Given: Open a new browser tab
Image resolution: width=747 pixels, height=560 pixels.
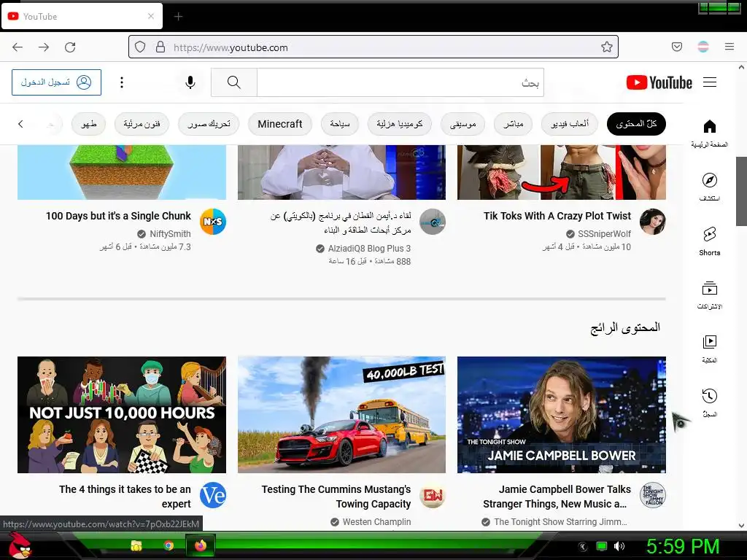Looking at the screenshot, I should coord(178,17).
